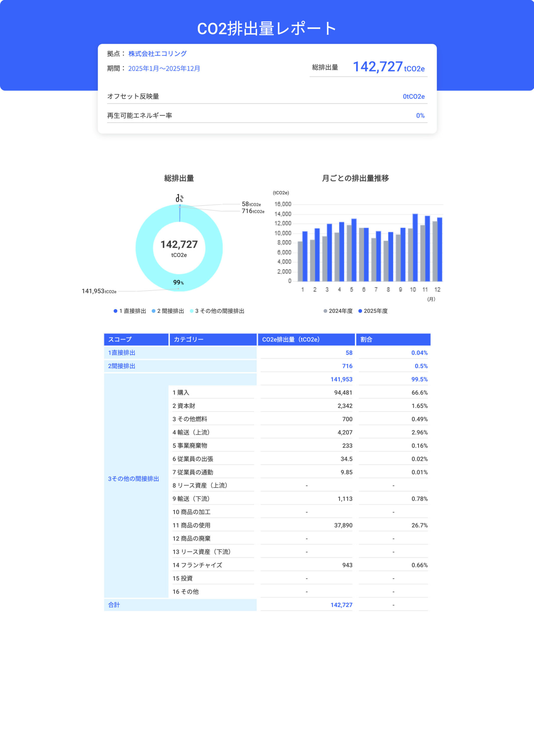Click the 58tCO2e donut callout label
Image resolution: width=534 pixels, height=756 pixels.
pyautogui.click(x=252, y=204)
